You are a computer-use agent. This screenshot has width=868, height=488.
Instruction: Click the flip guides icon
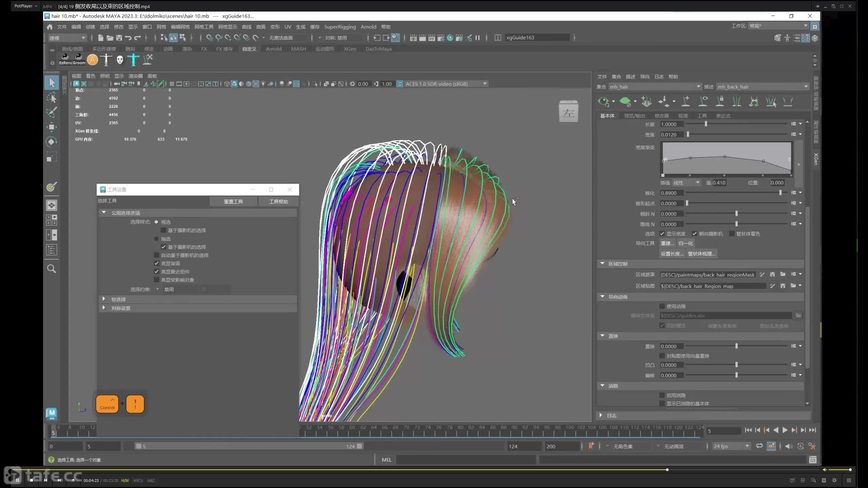[x=754, y=101]
